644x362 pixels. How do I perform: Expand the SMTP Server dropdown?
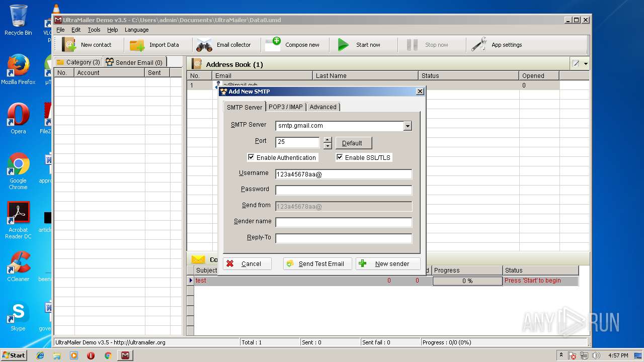click(408, 126)
